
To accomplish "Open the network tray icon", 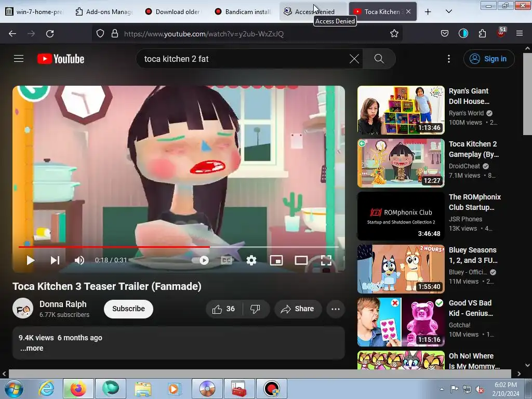I will 467,389.
